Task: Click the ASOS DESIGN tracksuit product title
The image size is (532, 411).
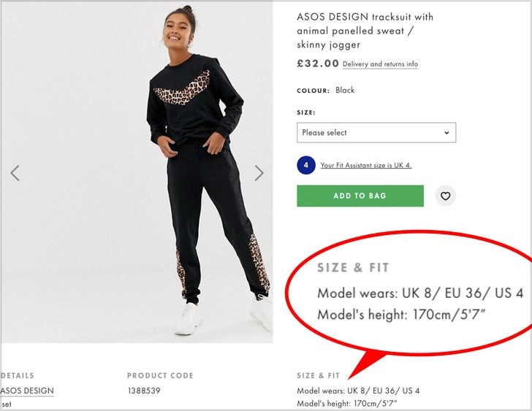Action: click(365, 31)
